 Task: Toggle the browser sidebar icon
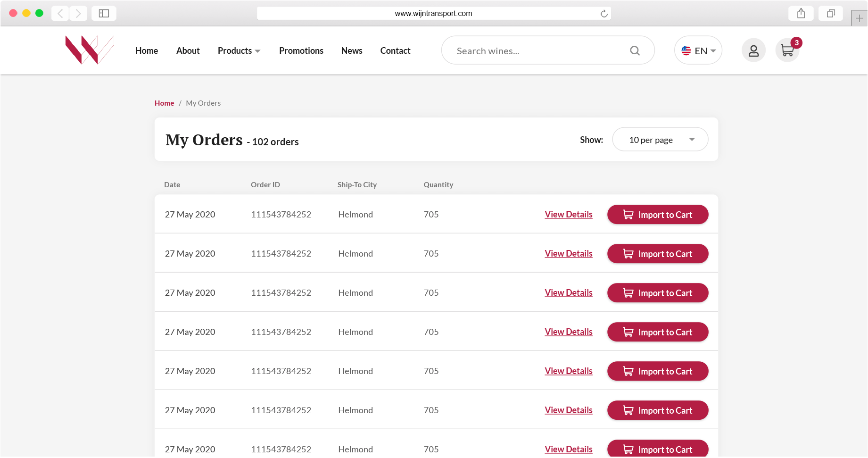point(104,13)
